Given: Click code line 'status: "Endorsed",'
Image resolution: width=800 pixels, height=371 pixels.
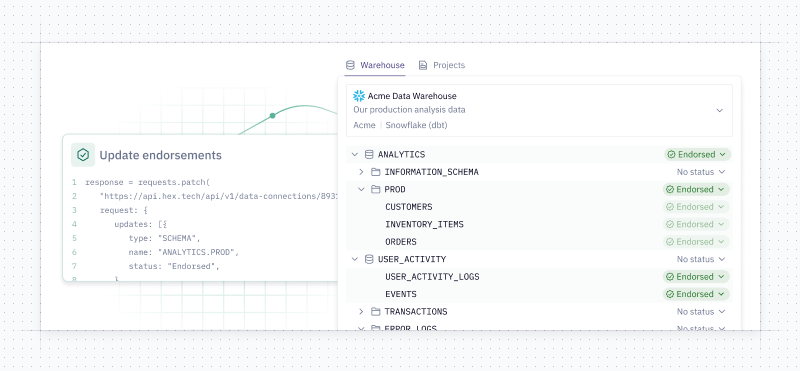Looking at the screenshot, I should pos(174,266).
